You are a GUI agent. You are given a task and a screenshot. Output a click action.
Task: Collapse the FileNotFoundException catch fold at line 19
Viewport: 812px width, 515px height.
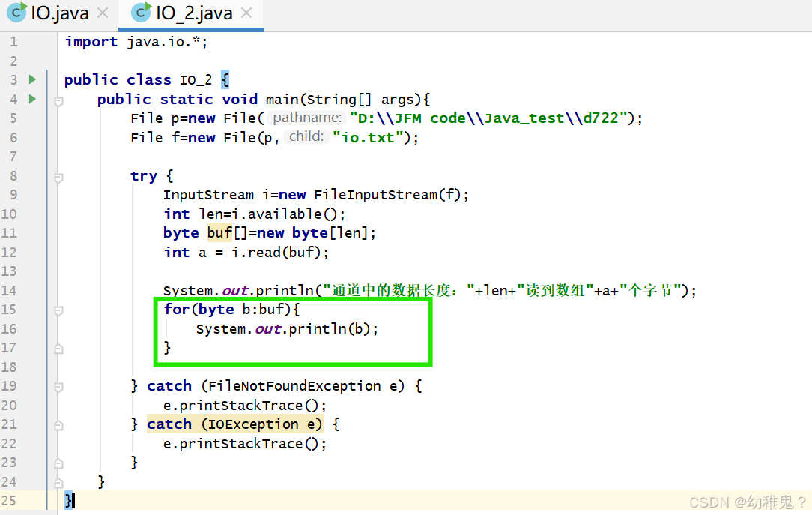[58, 387]
